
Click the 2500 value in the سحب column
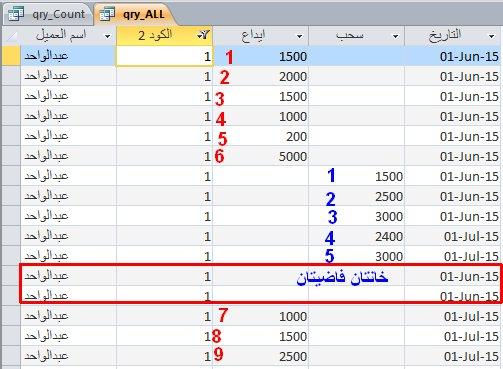click(x=389, y=197)
